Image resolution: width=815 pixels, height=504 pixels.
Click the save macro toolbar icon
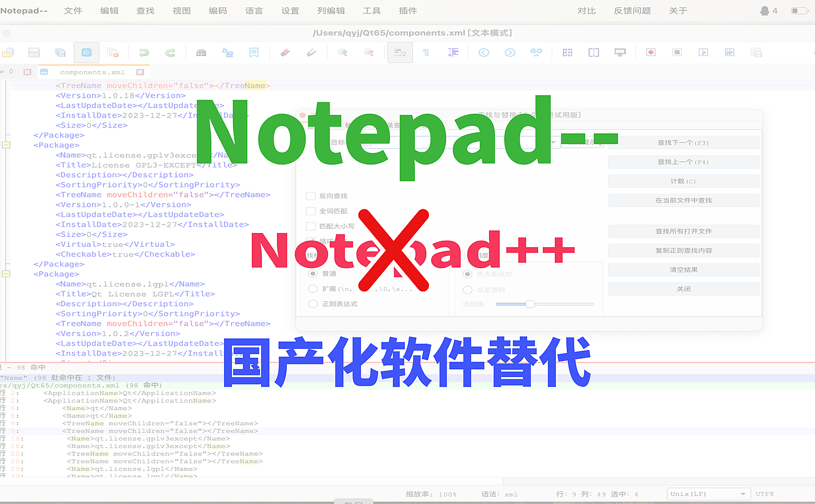pos(755,52)
